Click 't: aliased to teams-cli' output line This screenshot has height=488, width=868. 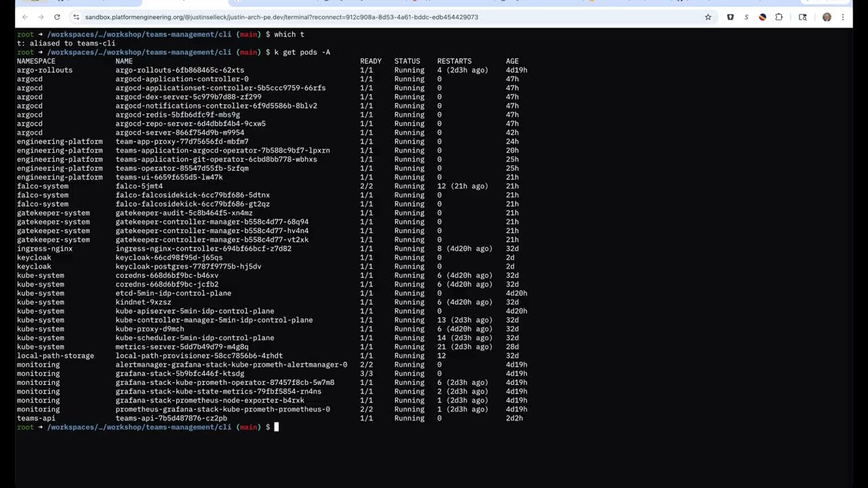point(66,43)
